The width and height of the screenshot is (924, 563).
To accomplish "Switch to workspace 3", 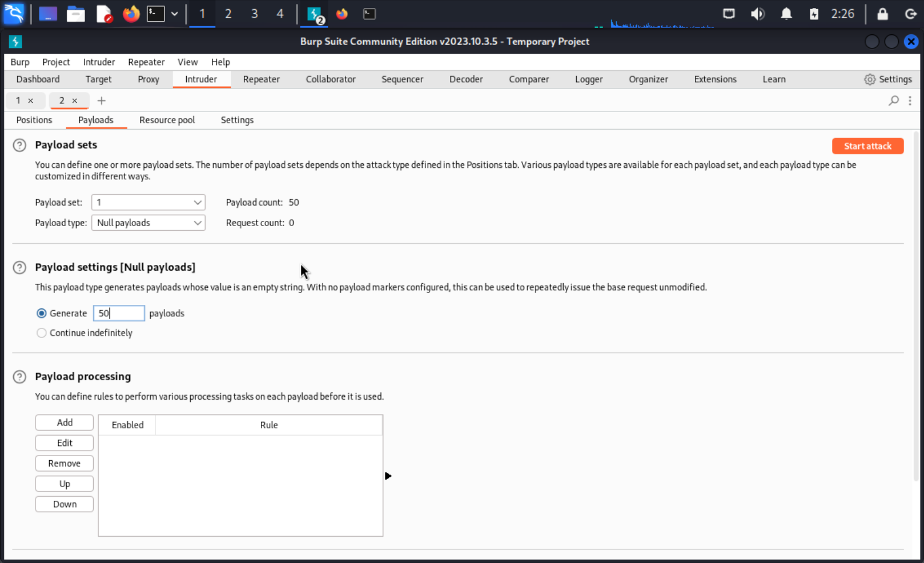I will tap(254, 14).
